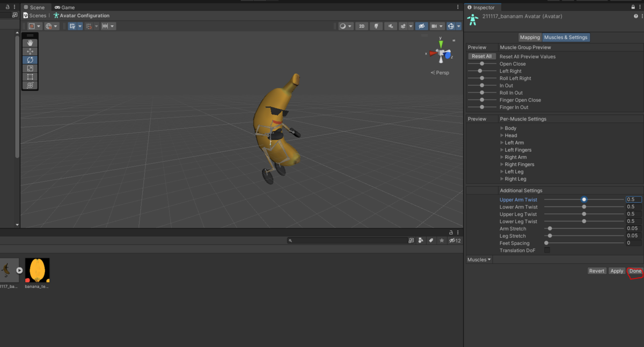Screen dimensions: 644x347
Task: Click the favorites star icon in Project panel
Action: pyautogui.click(x=442, y=241)
